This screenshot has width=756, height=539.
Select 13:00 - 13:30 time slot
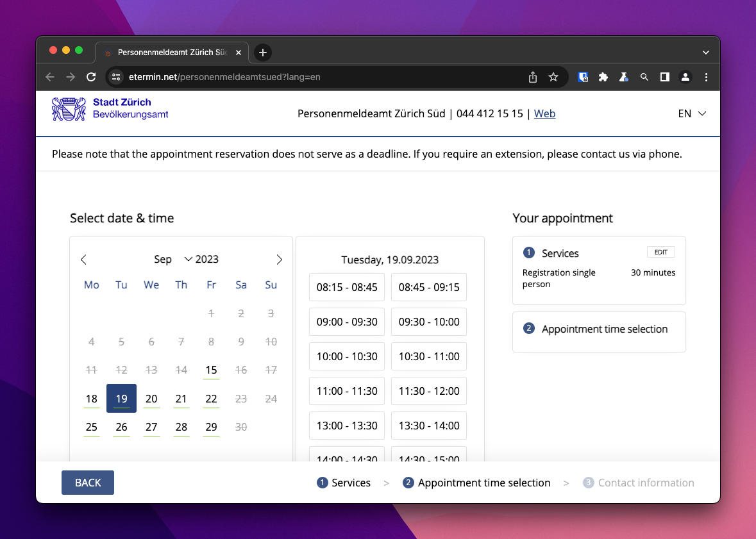(347, 426)
